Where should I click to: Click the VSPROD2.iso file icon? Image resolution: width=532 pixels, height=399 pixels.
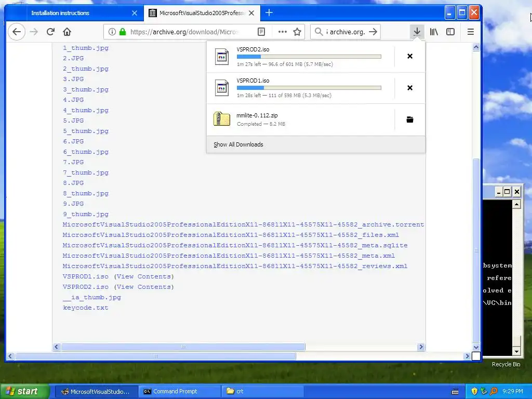coord(222,56)
